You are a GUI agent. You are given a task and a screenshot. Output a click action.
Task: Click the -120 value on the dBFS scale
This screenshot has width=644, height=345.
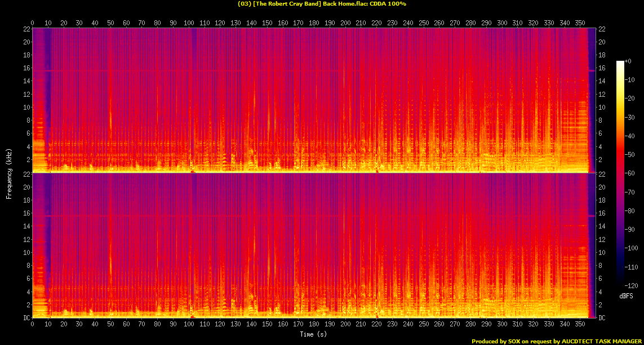click(x=632, y=285)
